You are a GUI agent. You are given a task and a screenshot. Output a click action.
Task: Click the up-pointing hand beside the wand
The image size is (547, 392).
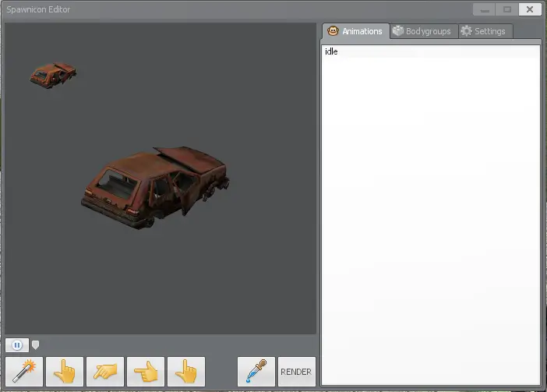pos(65,372)
